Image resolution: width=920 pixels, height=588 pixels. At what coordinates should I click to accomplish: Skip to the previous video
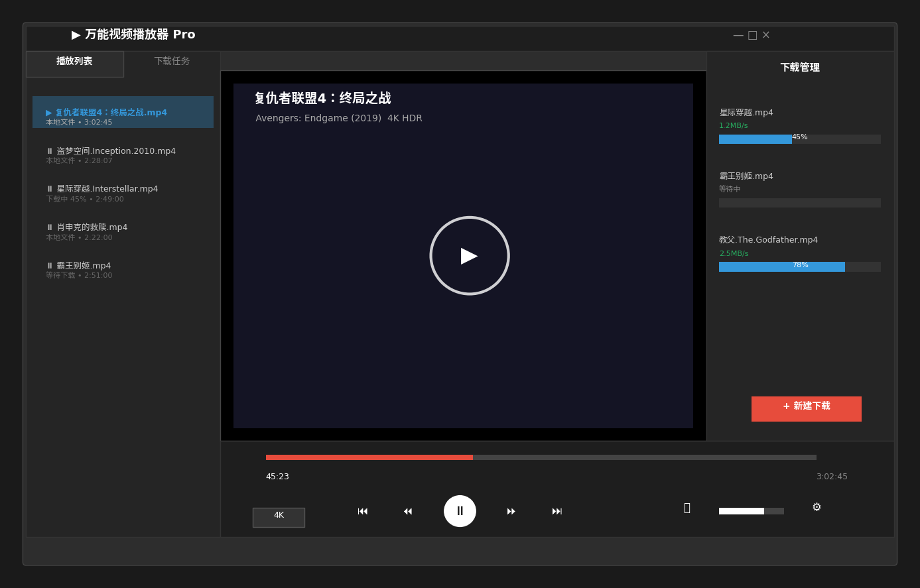[x=363, y=510]
